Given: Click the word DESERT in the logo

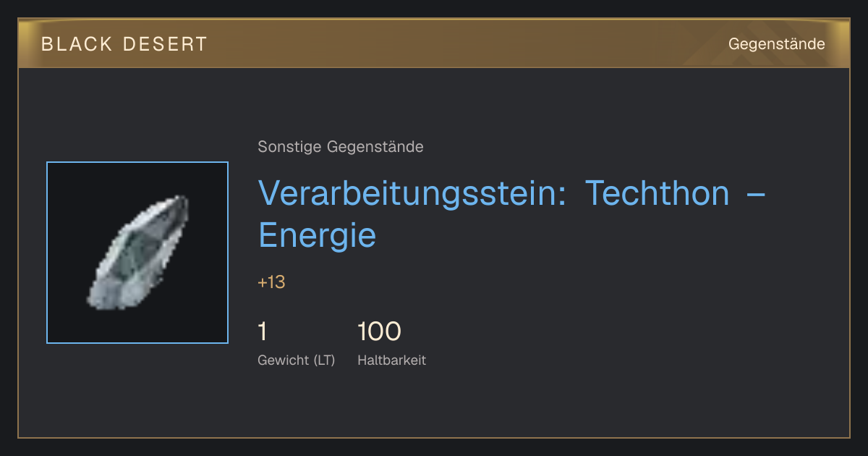Looking at the screenshot, I should (x=166, y=44).
